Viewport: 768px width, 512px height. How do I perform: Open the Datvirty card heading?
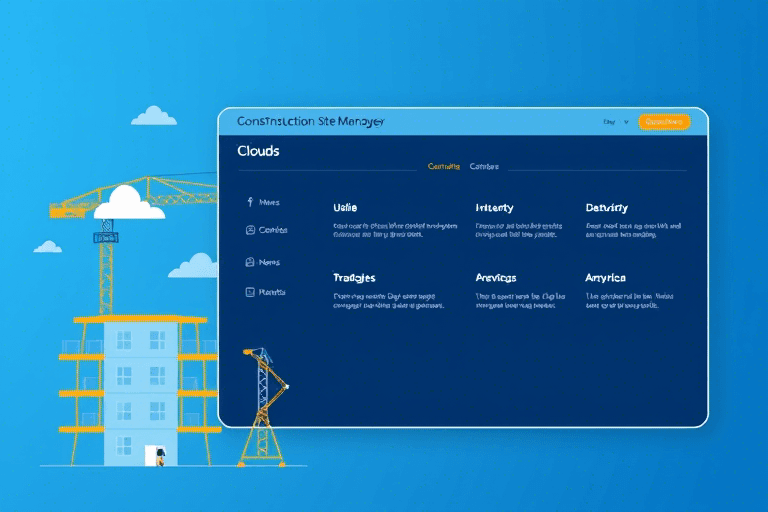[x=606, y=208]
